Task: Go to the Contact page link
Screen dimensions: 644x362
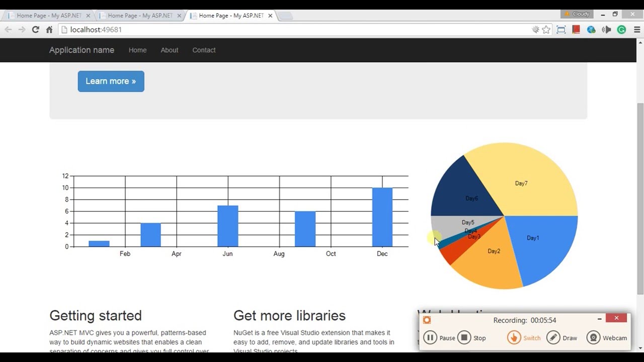Action: (204, 50)
